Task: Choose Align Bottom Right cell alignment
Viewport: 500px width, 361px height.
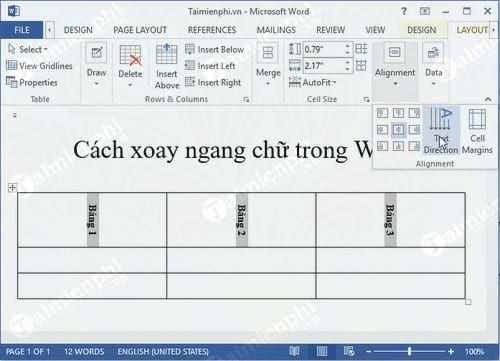Action: 414,146
